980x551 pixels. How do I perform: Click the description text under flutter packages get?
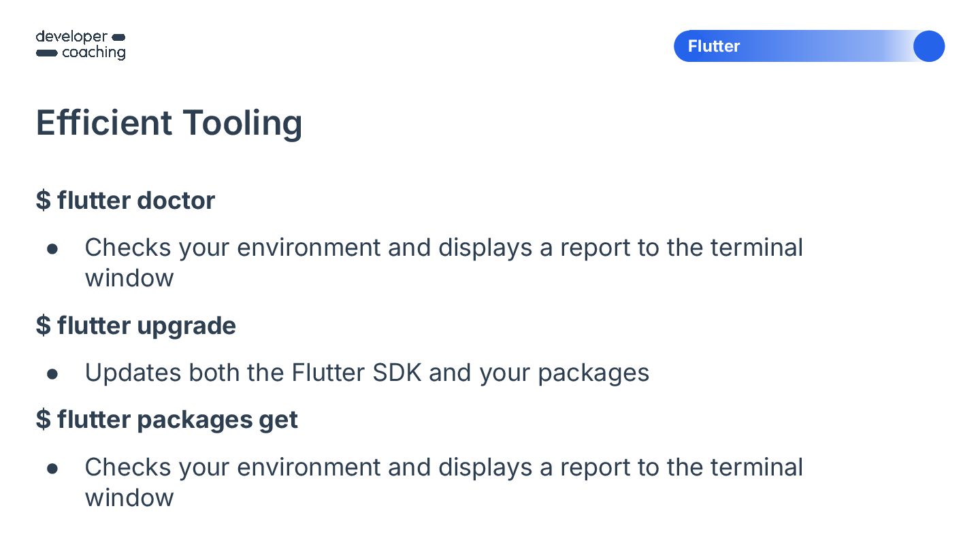[x=443, y=468]
